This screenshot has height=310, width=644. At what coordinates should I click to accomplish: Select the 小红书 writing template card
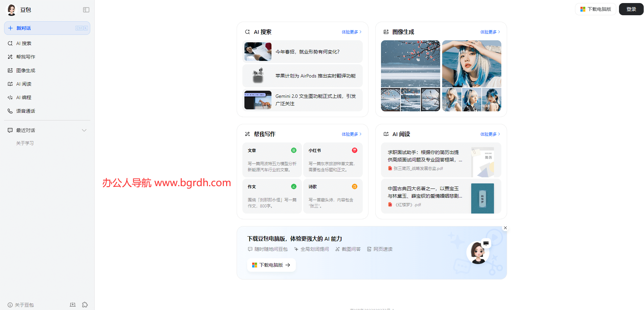[333, 160]
